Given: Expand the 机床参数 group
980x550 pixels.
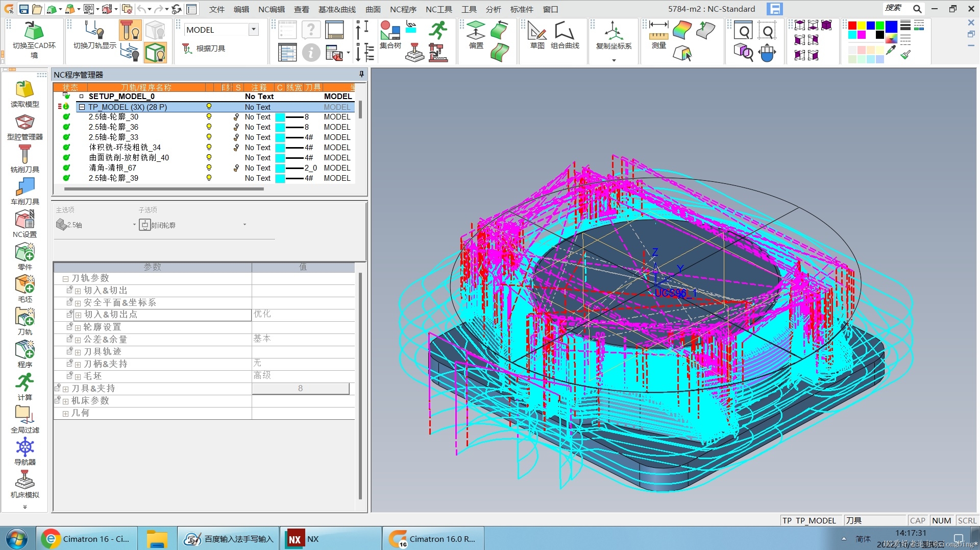Looking at the screenshot, I should coord(65,401).
